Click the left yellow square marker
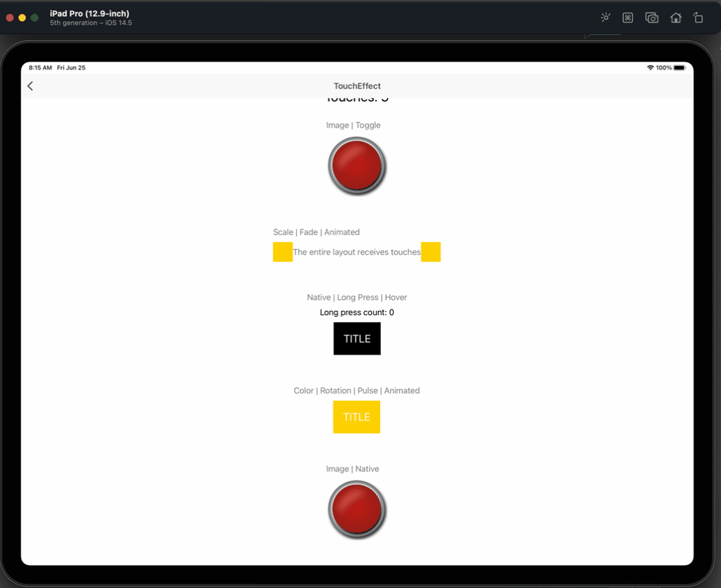The image size is (721, 588). [283, 252]
